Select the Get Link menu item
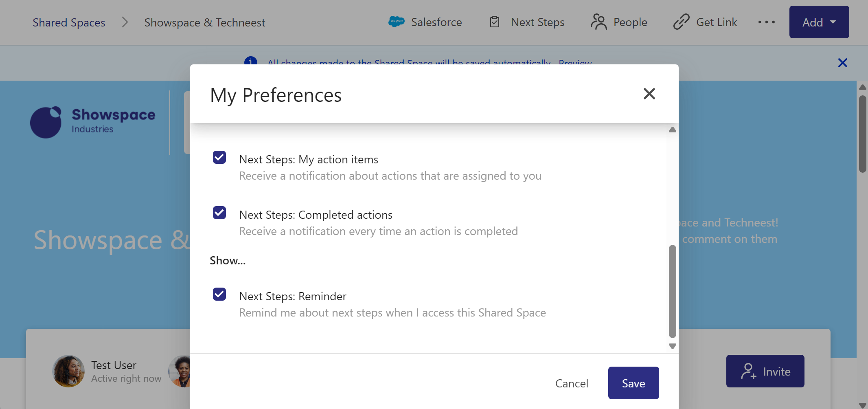 705,22
